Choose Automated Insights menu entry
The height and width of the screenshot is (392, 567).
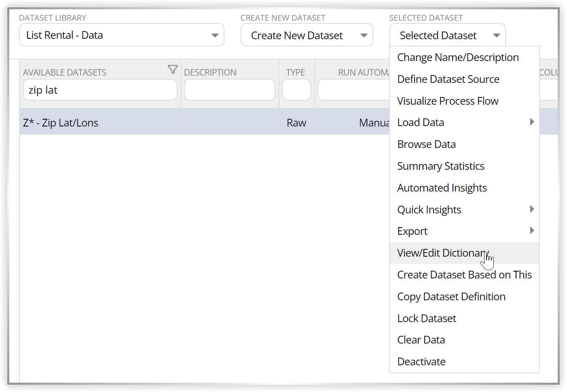[x=464, y=188]
